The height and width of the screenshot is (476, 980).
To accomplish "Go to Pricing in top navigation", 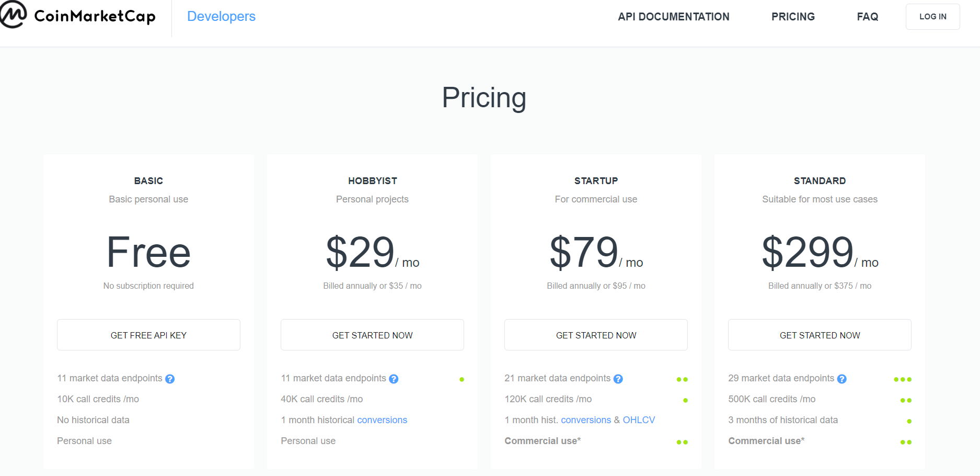I will pos(793,17).
